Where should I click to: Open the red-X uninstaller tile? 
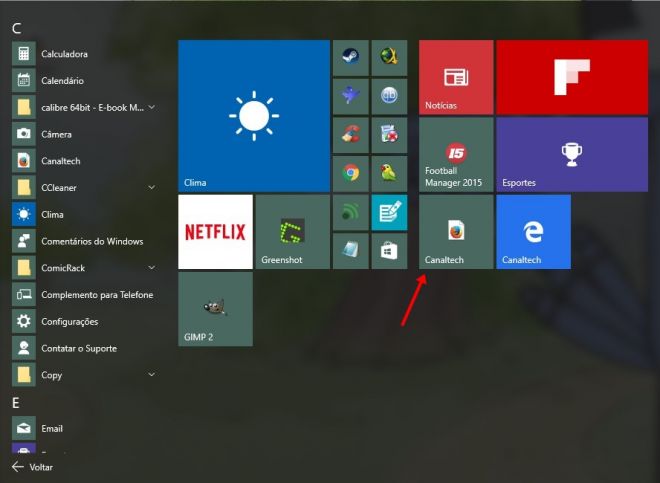389,135
